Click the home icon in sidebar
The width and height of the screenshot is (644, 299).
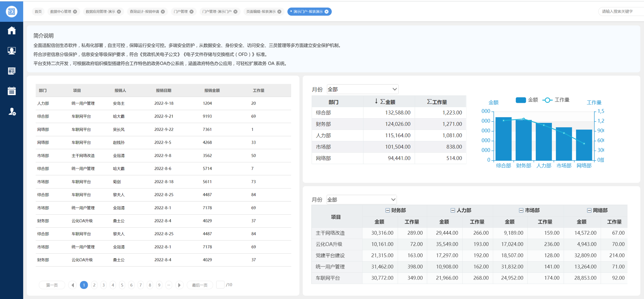(12, 31)
